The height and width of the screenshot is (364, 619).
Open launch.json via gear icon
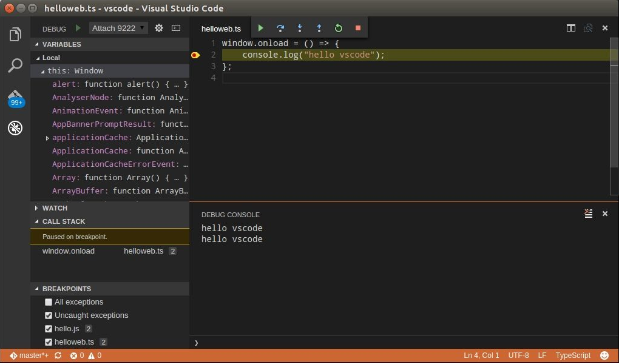pyautogui.click(x=159, y=28)
